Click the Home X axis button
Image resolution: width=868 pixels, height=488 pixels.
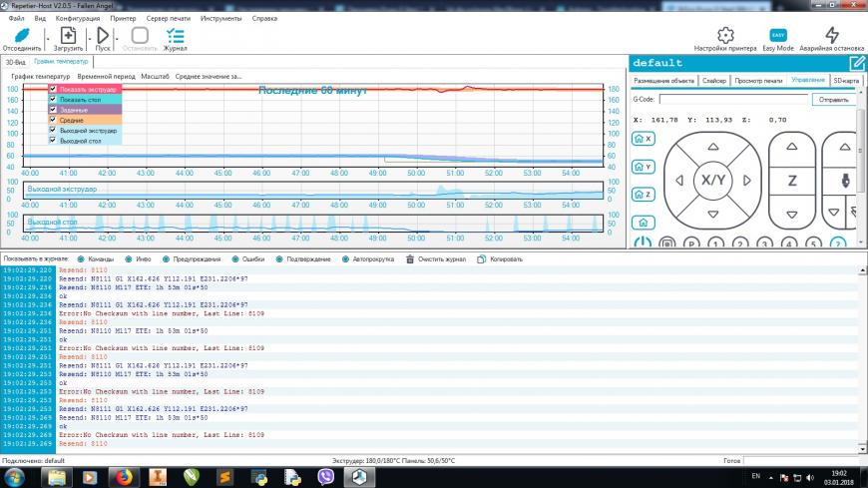(x=644, y=139)
